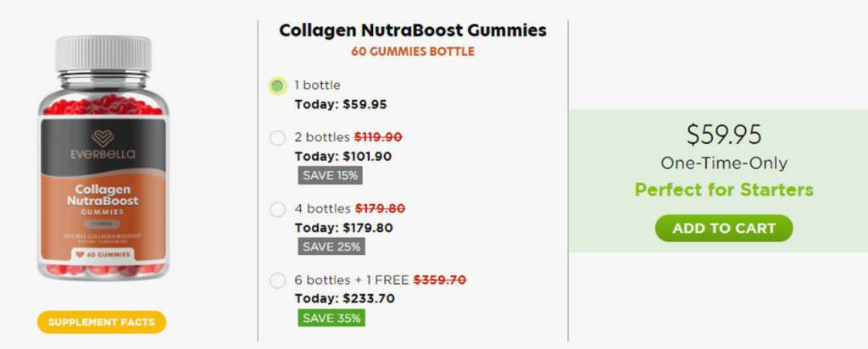Click the Today: $233.70 price text
The image size is (868, 349).
coord(343,298)
